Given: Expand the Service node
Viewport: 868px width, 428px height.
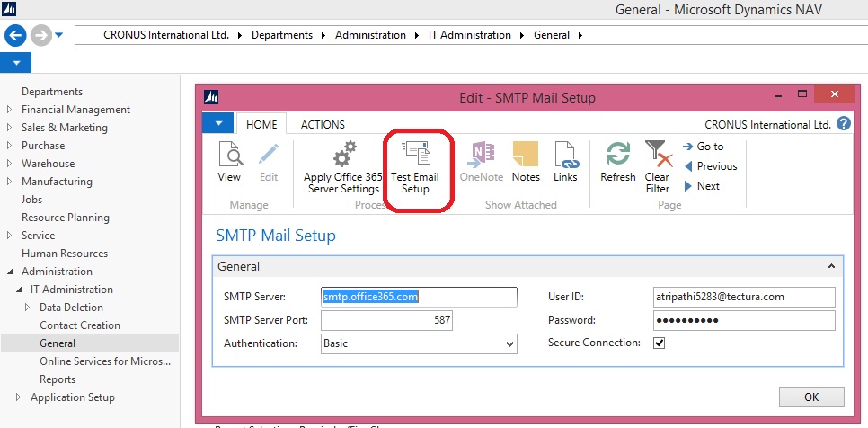Looking at the screenshot, I should click(x=9, y=236).
